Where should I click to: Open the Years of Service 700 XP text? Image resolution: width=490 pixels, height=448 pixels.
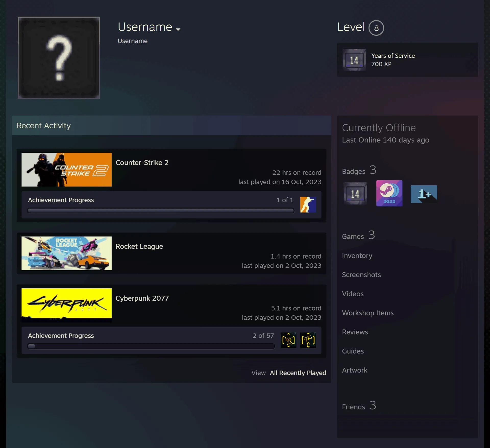click(393, 60)
